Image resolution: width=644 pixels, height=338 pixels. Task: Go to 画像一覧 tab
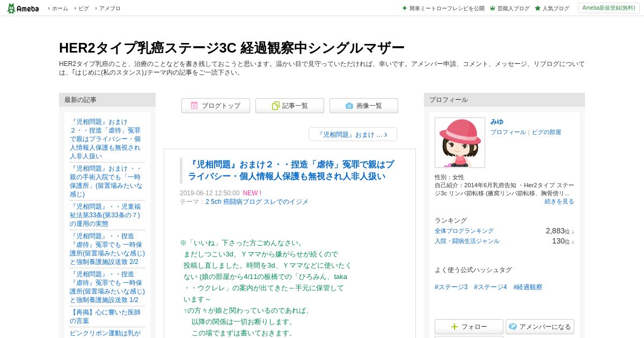pos(364,106)
